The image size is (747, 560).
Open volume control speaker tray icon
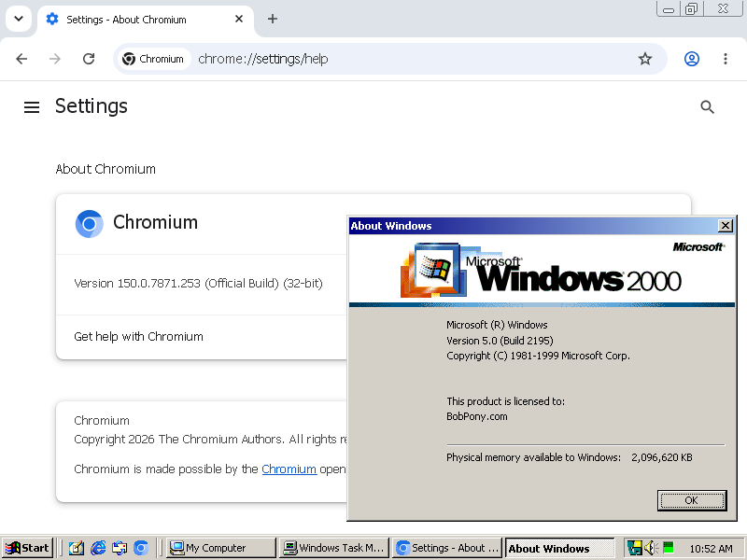[651, 548]
